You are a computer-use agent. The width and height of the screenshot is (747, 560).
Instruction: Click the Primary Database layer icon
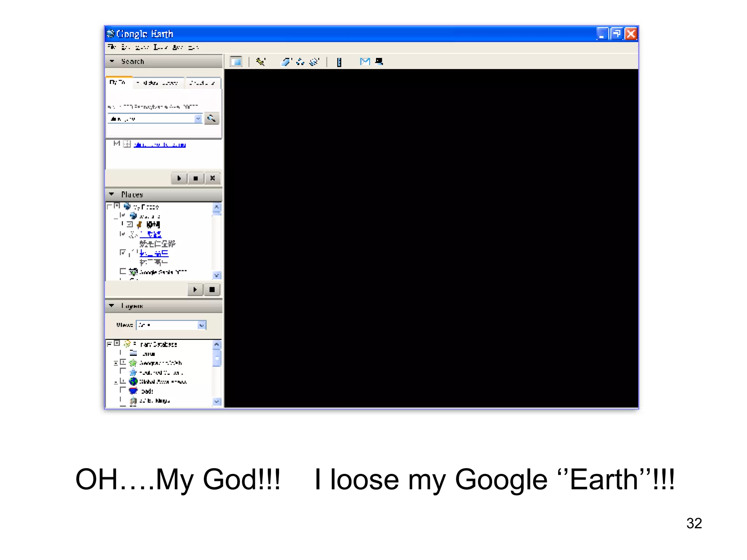pos(127,344)
